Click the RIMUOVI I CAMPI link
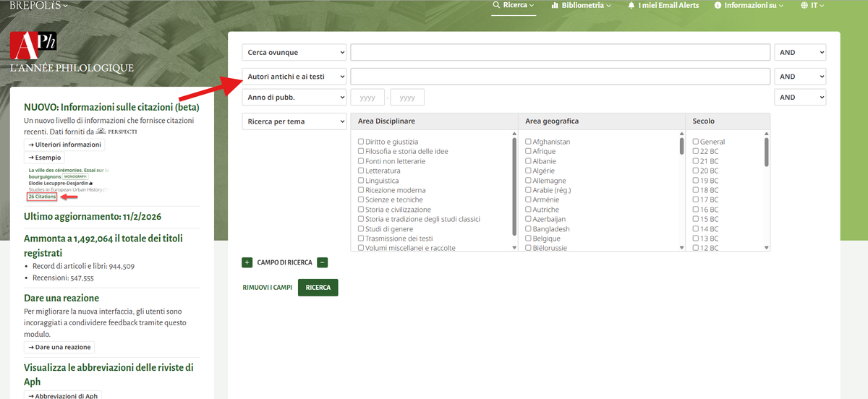The height and width of the screenshot is (399, 868). 267,288
